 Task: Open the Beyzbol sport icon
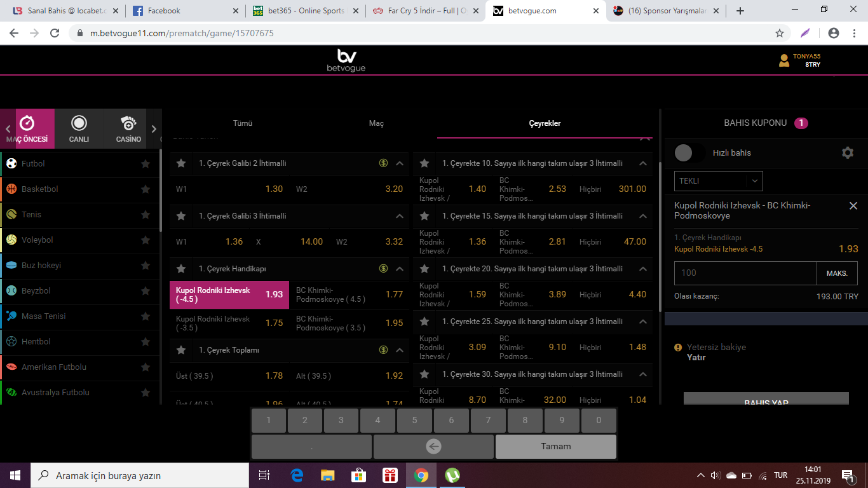pos(11,291)
